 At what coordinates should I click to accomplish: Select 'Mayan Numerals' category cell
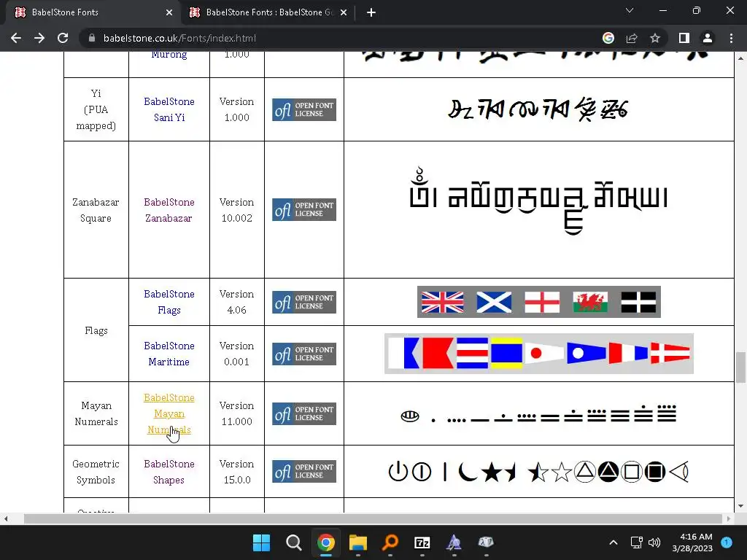(96, 413)
